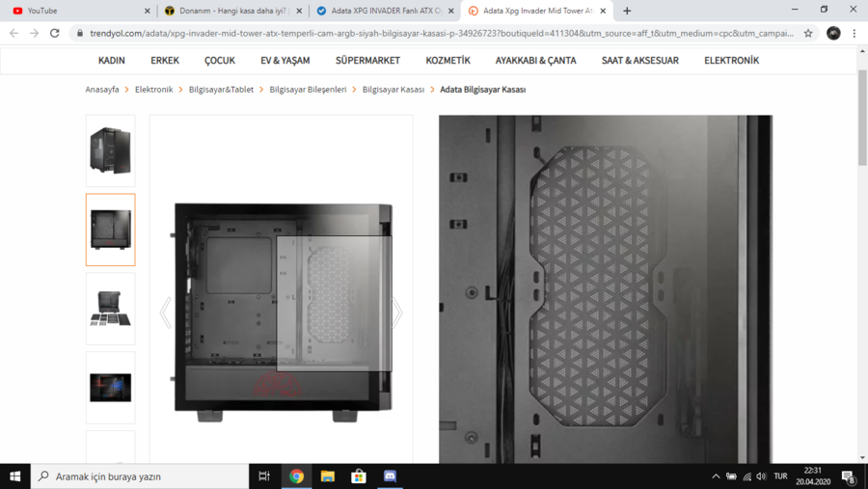
Task: Click the Bilgisayar Kasası breadcrumb
Action: [x=393, y=89]
